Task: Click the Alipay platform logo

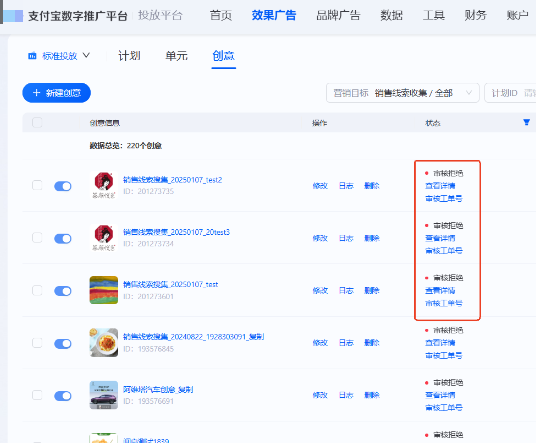Action: click(x=13, y=16)
